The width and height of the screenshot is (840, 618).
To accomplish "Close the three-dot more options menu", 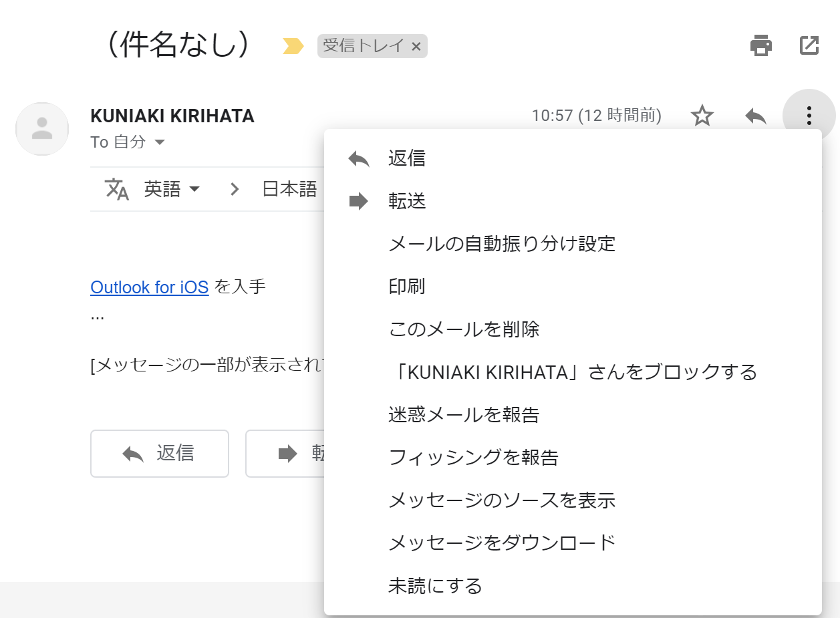I will (809, 116).
